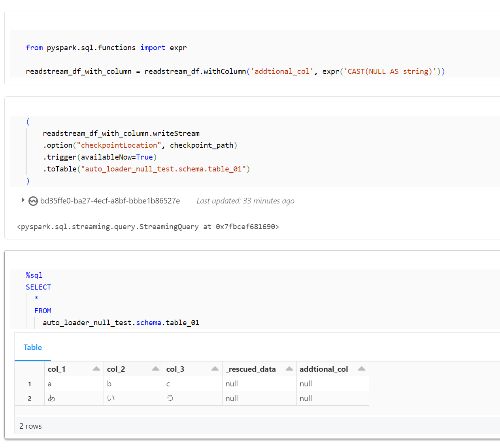This screenshot has width=500, height=448.
Task: Sort by col_2 column arrow
Action: click(156, 369)
